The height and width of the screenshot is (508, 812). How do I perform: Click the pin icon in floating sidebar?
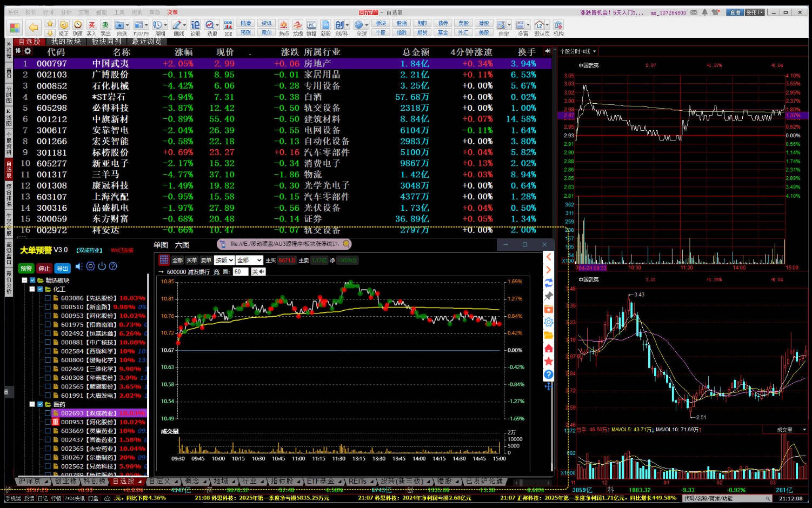(548, 296)
